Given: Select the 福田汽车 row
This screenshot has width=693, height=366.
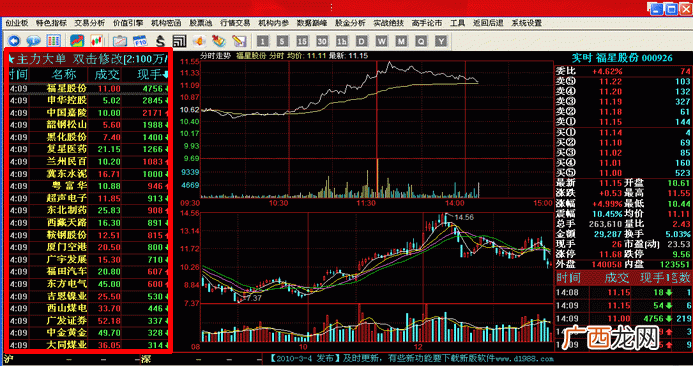Looking at the screenshot, I should pyautogui.click(x=88, y=271).
